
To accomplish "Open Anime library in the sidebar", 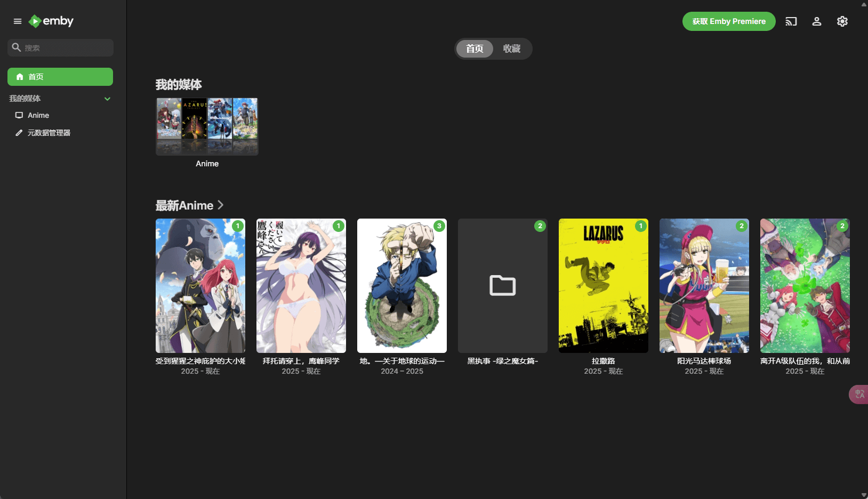I will [x=38, y=115].
